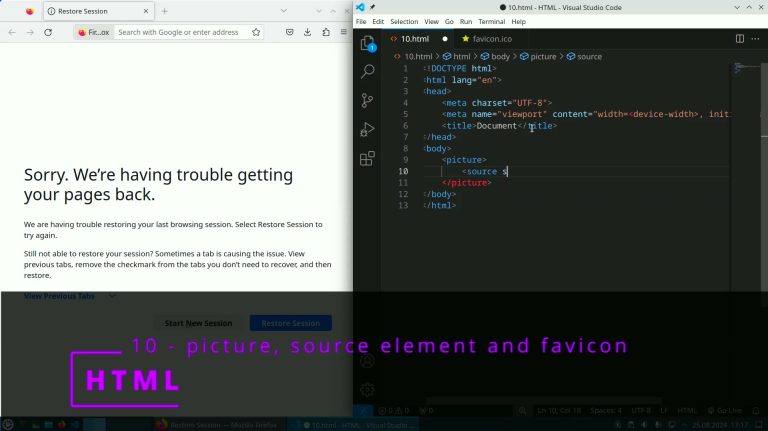Image resolution: width=768 pixels, height=431 pixels.
Task: Open VS Code Accounts menu
Action: point(367,361)
